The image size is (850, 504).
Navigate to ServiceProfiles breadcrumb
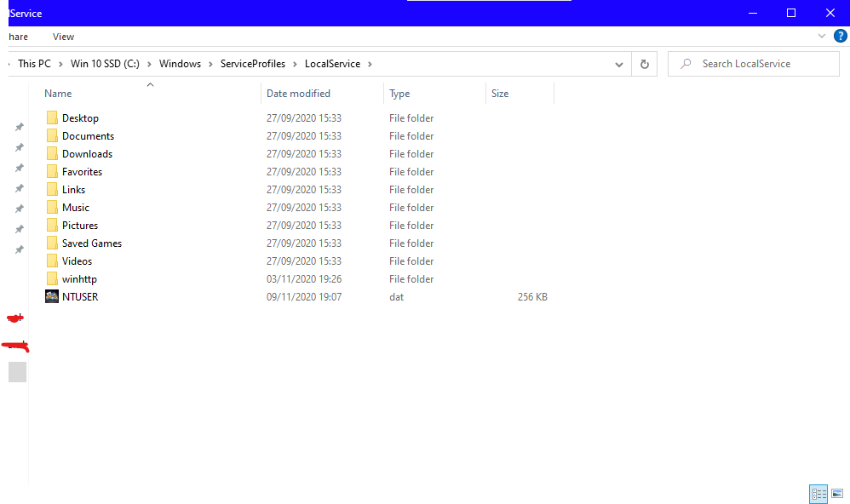click(x=253, y=64)
